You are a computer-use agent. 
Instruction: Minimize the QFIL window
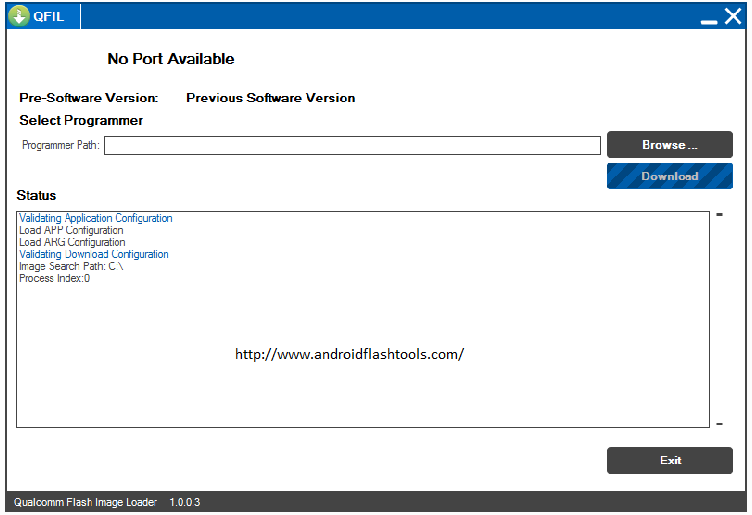(709, 19)
